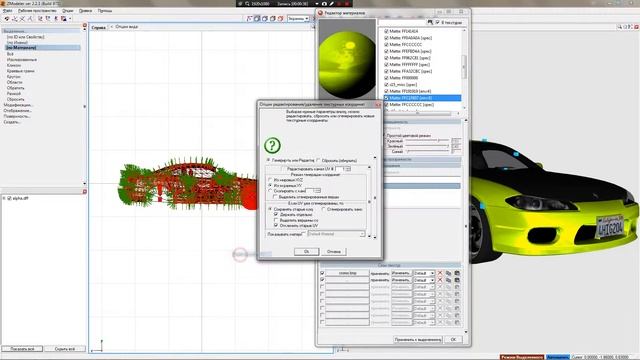Select Генерить или Редактир radio option
Screen dimensions: 640x360
pyautogui.click(x=269, y=160)
